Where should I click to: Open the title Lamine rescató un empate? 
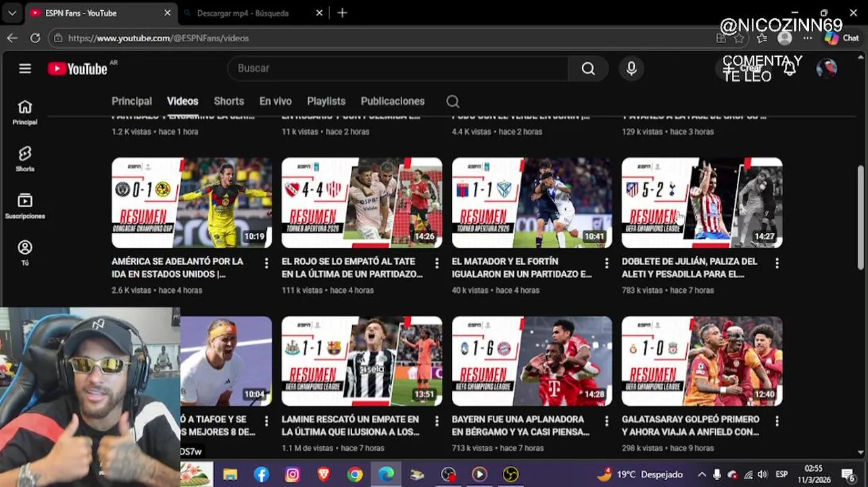350,425
